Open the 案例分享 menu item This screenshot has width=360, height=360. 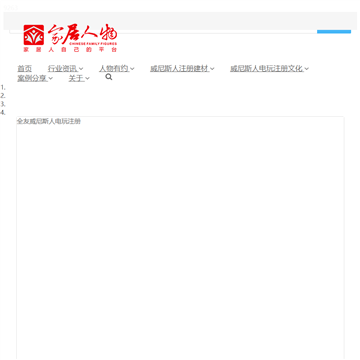coord(32,79)
